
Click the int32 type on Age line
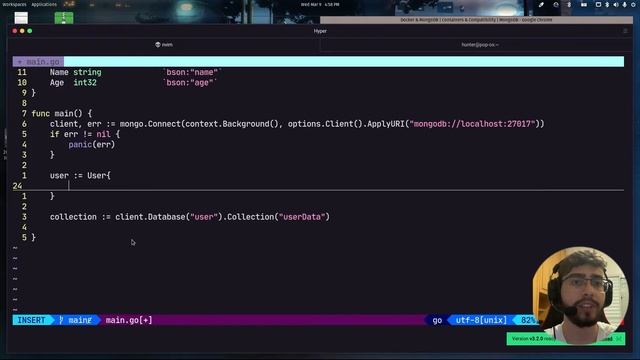coord(85,82)
